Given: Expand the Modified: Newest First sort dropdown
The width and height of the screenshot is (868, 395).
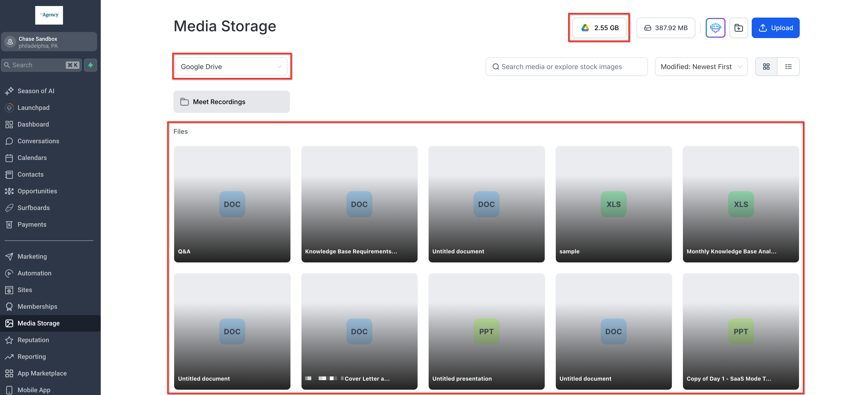Looking at the screenshot, I should pyautogui.click(x=701, y=67).
